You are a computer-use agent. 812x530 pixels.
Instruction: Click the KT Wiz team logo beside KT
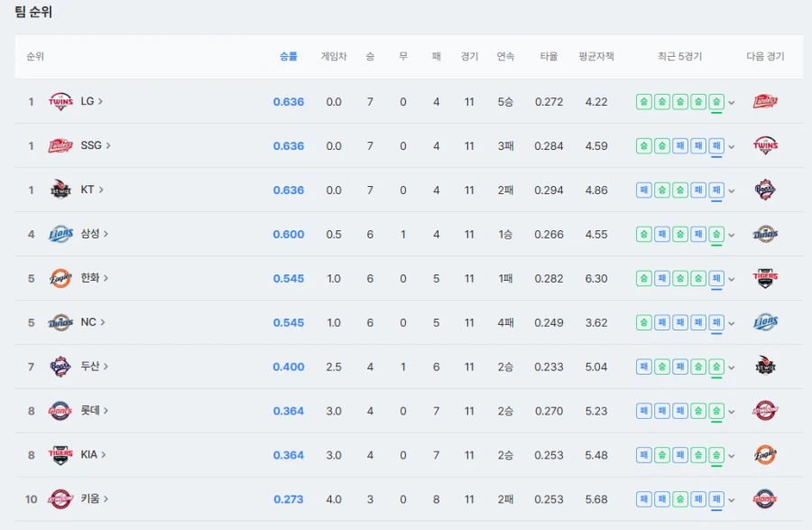point(60,190)
